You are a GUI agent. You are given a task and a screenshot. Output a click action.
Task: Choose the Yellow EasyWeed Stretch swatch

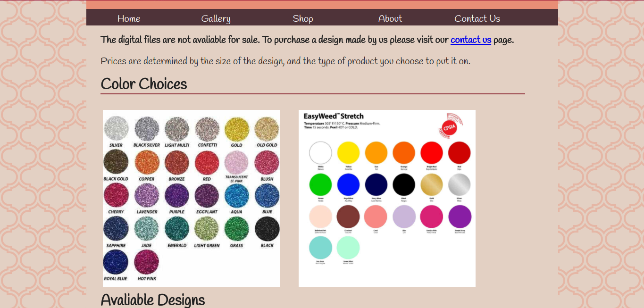348,153
